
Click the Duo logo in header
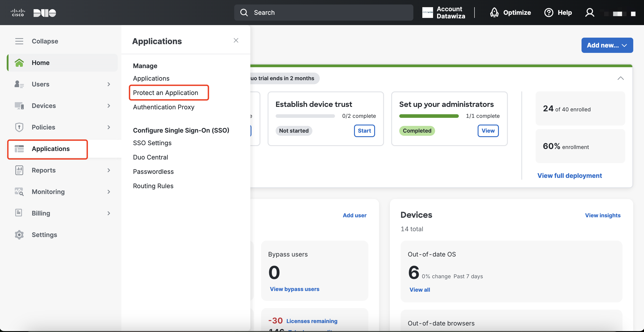(x=45, y=13)
